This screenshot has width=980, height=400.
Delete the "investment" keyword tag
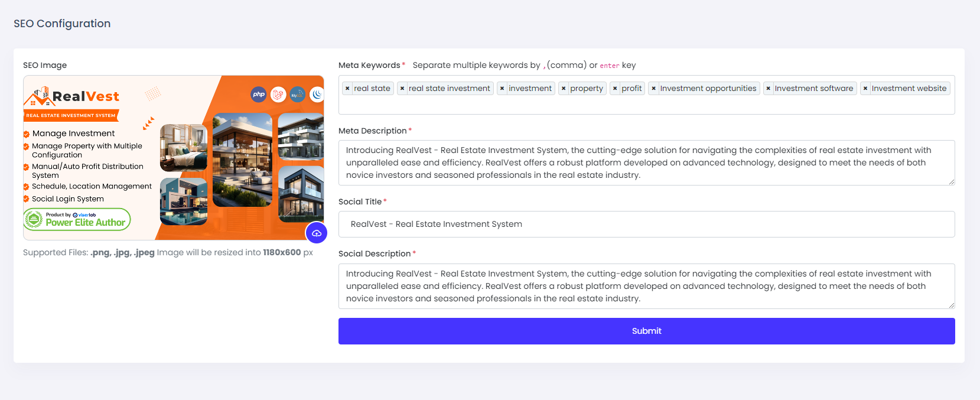click(x=502, y=89)
